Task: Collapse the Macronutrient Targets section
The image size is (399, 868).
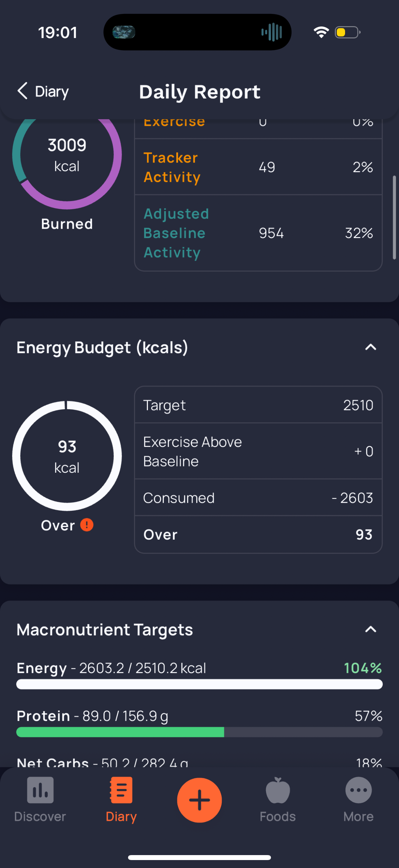Action: coord(371,629)
